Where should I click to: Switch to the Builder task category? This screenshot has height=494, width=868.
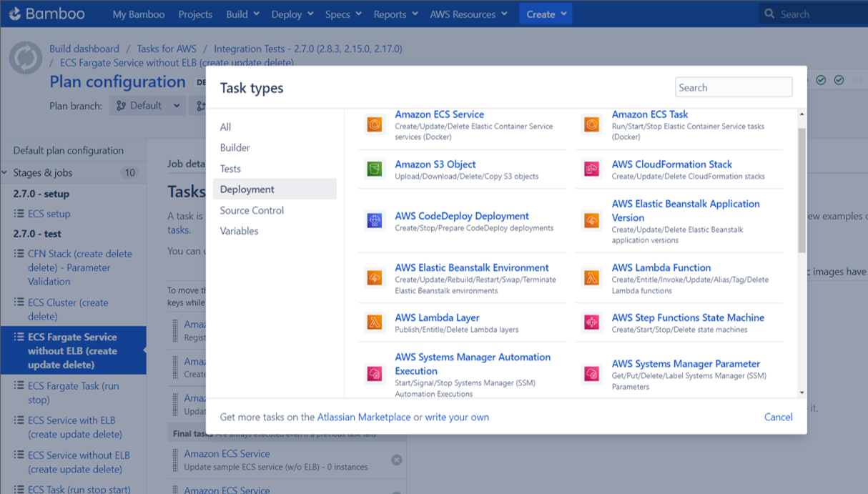point(235,148)
